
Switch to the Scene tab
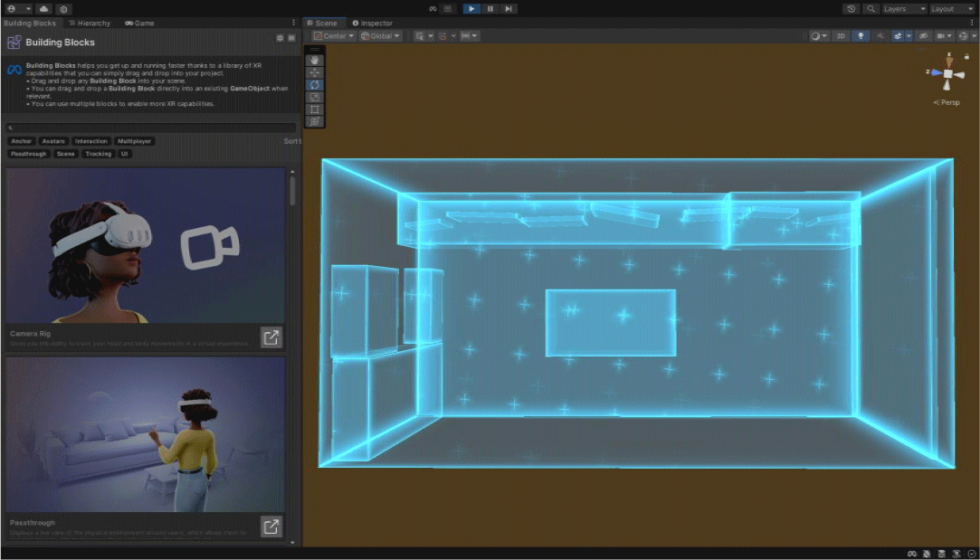click(322, 24)
